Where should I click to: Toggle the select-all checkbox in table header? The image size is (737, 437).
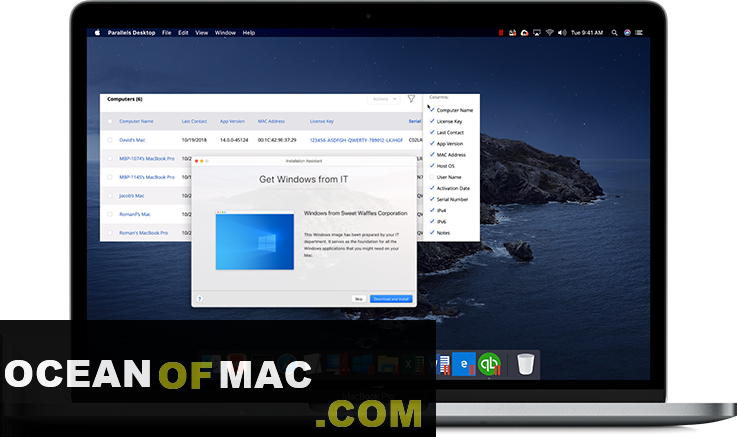pos(110,121)
